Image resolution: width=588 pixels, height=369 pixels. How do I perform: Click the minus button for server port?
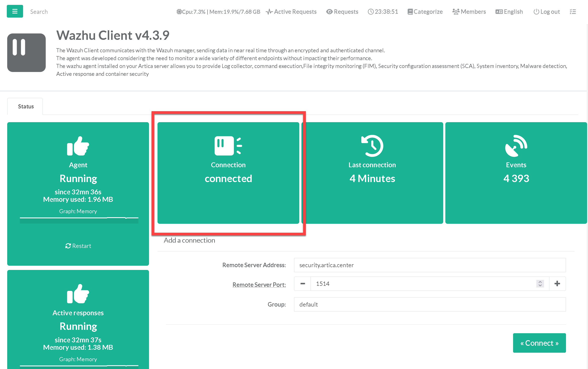pyautogui.click(x=302, y=284)
